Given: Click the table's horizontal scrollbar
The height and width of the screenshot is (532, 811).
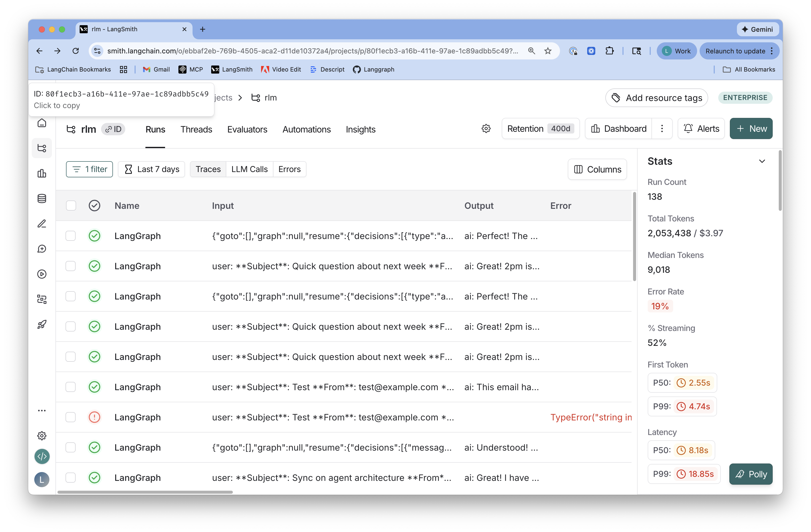Looking at the screenshot, I should click(x=145, y=492).
